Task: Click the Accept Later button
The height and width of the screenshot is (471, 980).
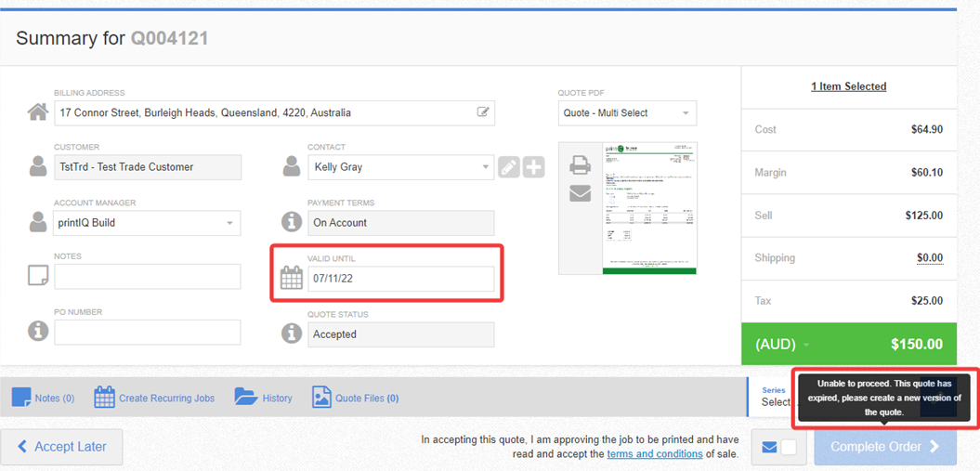Action: click(x=61, y=447)
